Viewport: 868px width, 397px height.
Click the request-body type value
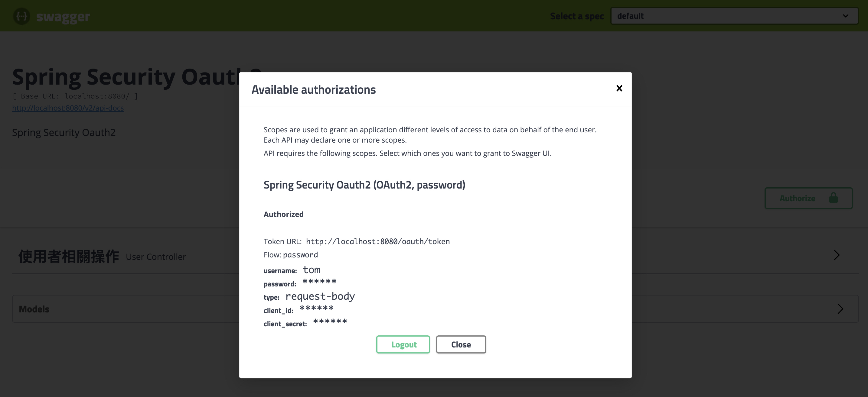pos(320,296)
